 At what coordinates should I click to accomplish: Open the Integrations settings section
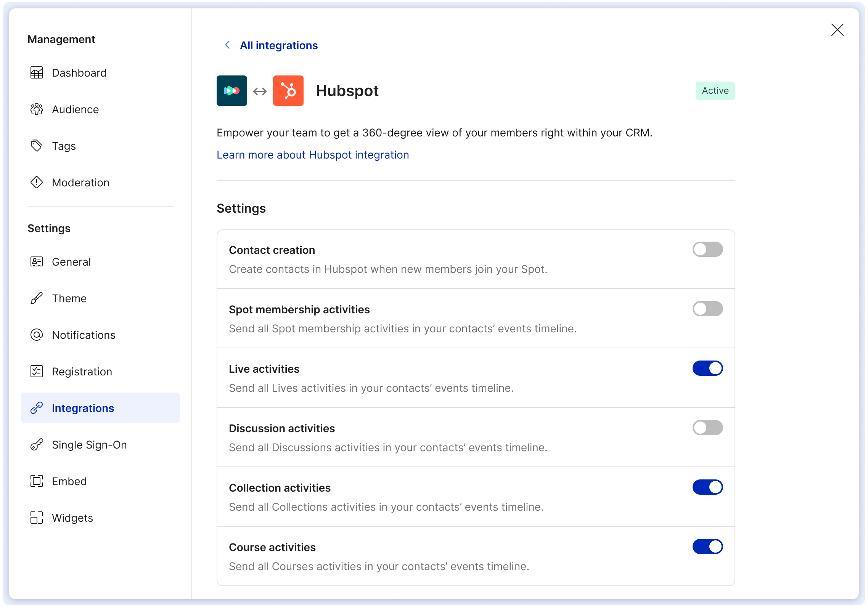click(83, 408)
